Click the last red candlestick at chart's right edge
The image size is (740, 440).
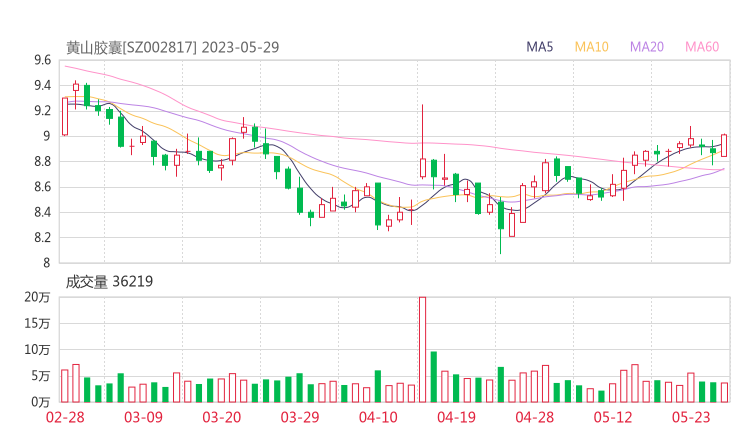coord(724,145)
